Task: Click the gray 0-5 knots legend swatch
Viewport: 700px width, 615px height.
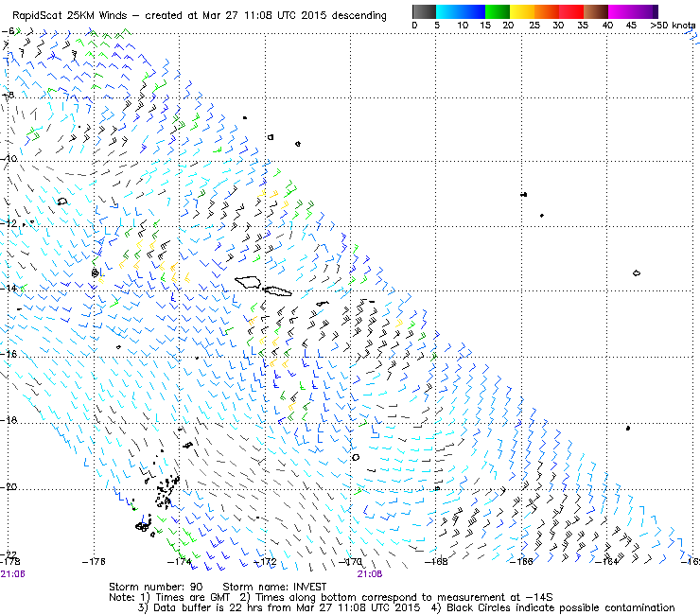Action: (424, 11)
